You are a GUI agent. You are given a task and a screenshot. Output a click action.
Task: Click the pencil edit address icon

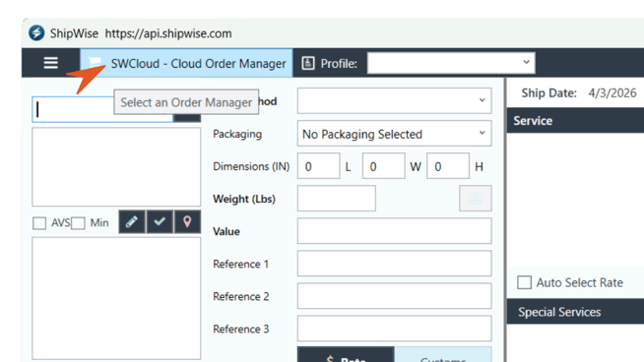pos(132,221)
